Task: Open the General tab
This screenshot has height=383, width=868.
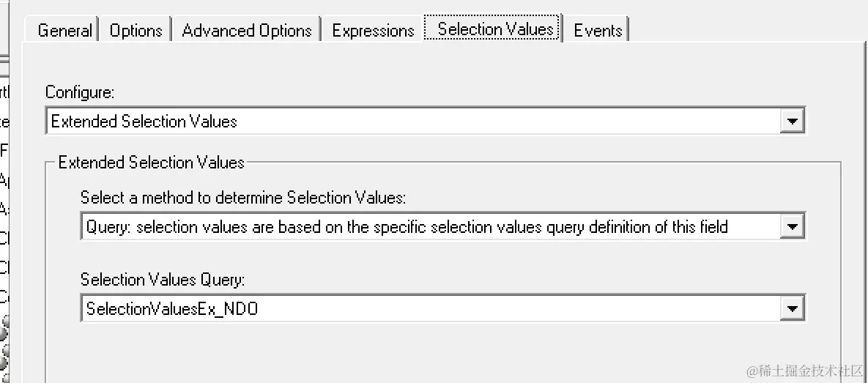Action: coord(64,31)
